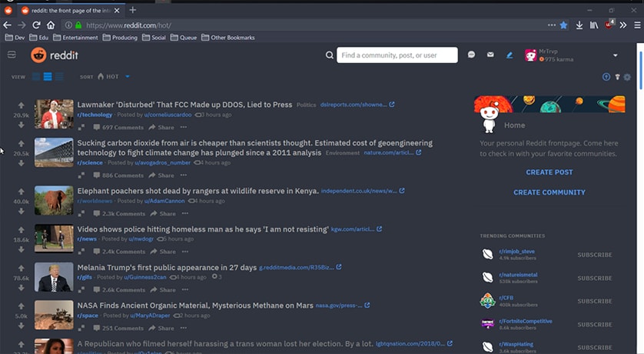This screenshot has height=354, width=644.
Task: Downvote the NASA Mars post
Action: [x=21, y=326]
